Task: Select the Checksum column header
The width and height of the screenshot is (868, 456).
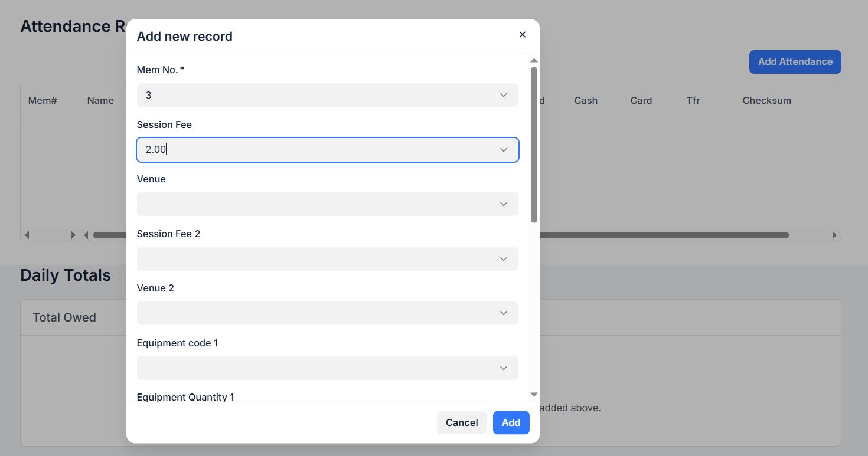Action: pos(766,101)
